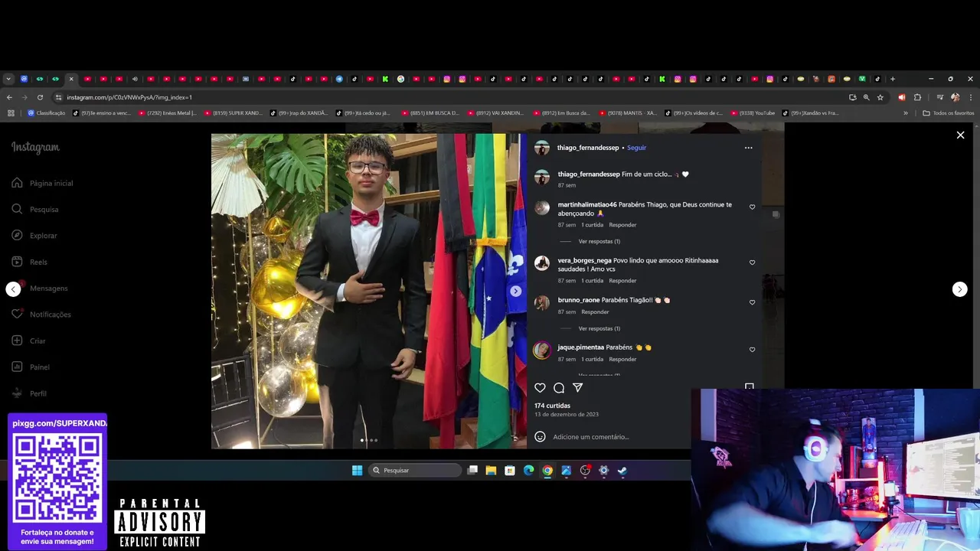Click the Chrome address bar URL

(129, 97)
